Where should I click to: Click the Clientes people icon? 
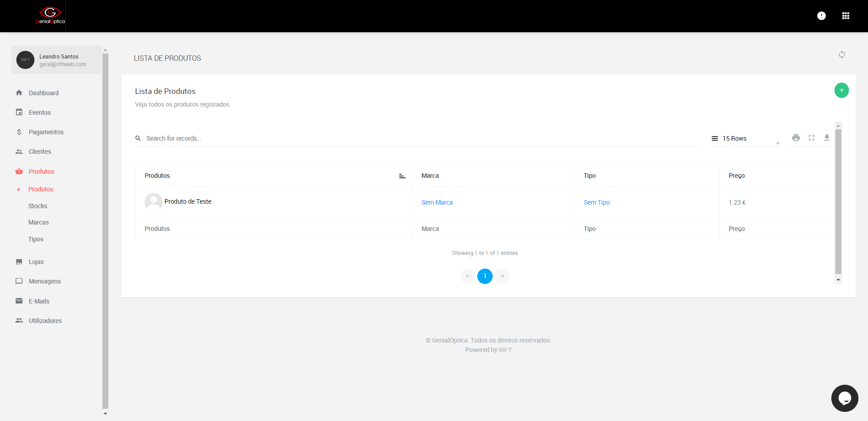tap(19, 152)
